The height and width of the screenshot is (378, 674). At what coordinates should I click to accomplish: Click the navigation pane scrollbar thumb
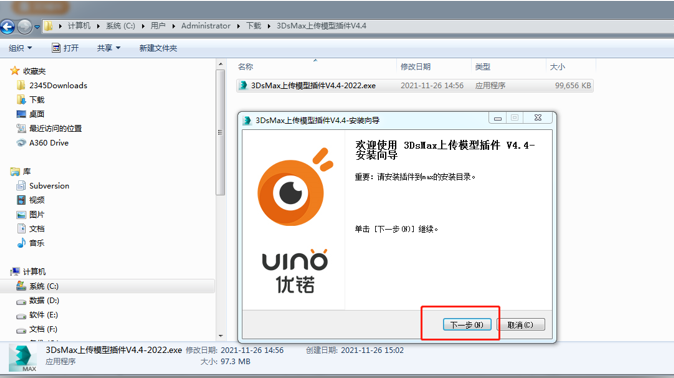click(x=221, y=132)
